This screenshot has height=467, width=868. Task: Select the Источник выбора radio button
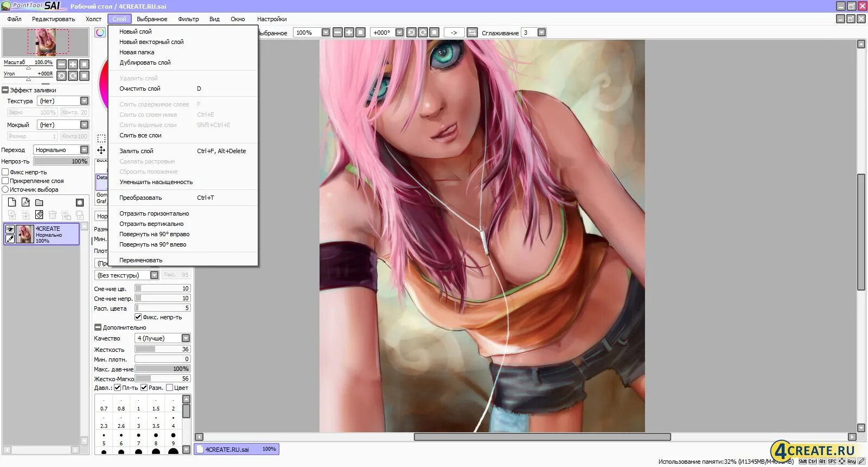tap(5, 190)
